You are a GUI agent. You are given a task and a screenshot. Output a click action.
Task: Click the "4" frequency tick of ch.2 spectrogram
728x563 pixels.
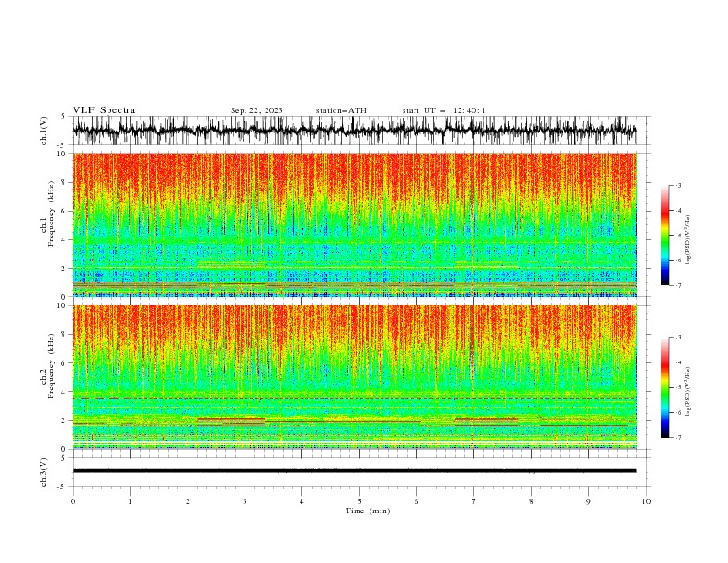click(64, 392)
